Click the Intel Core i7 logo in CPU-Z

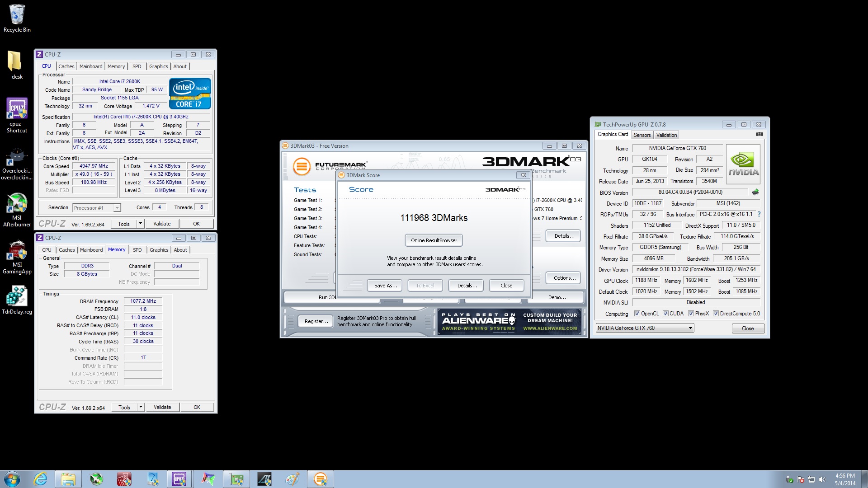tap(190, 94)
